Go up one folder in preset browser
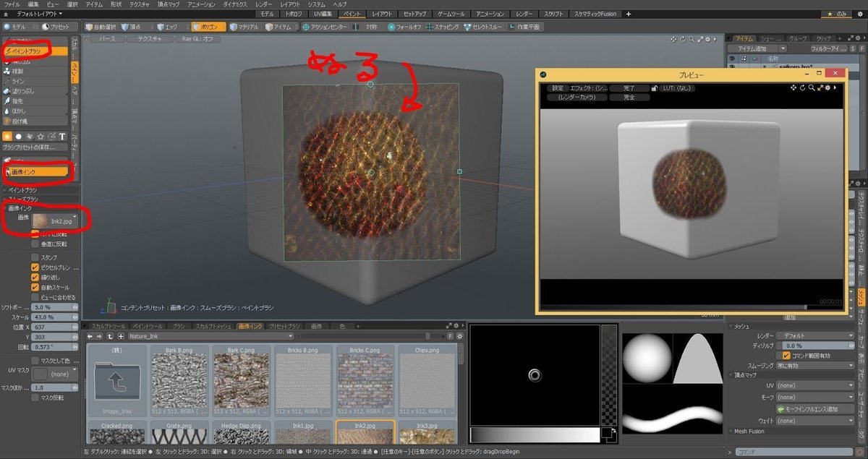This screenshot has height=459, width=868. pyautogui.click(x=110, y=336)
